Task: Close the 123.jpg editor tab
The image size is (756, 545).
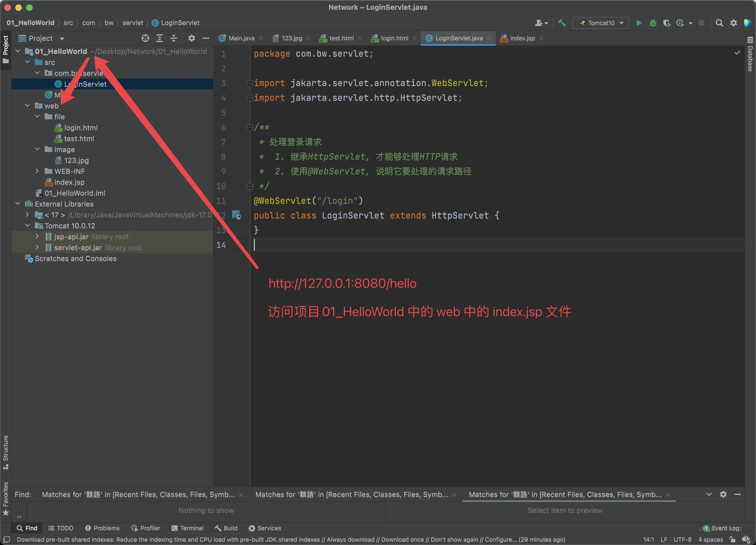Action: coord(308,38)
